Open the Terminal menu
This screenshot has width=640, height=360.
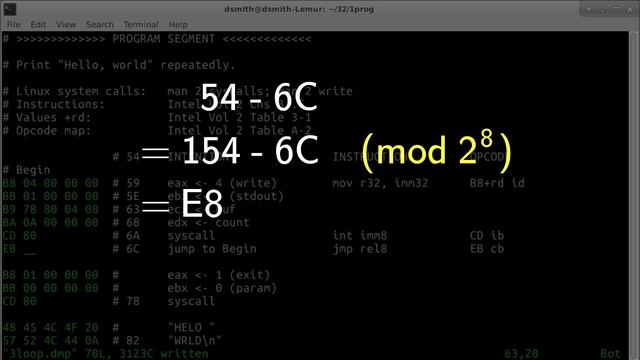pos(141,25)
